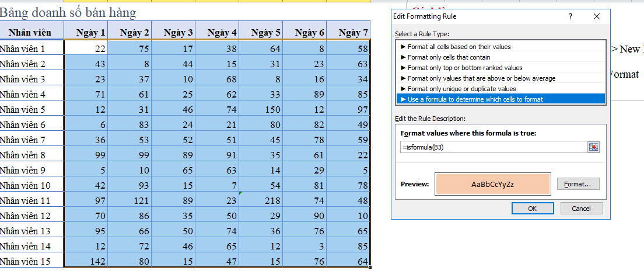Close the Edit Formatting Rule dialog

point(597,16)
